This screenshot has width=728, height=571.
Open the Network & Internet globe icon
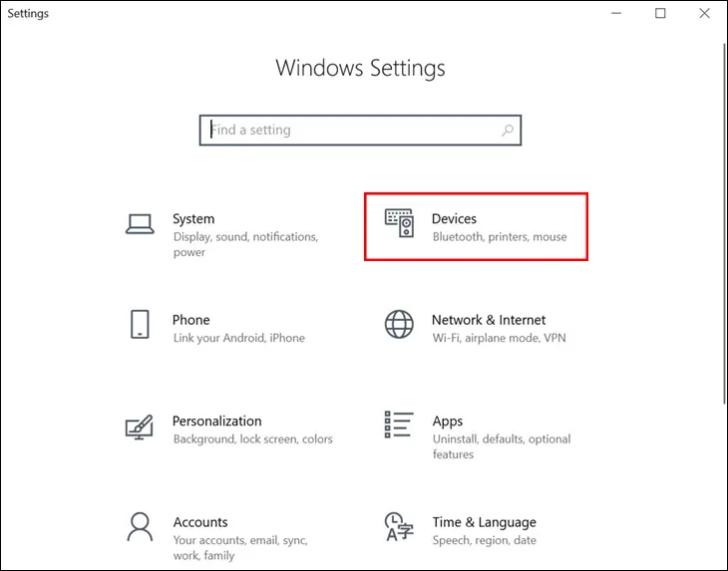399,324
